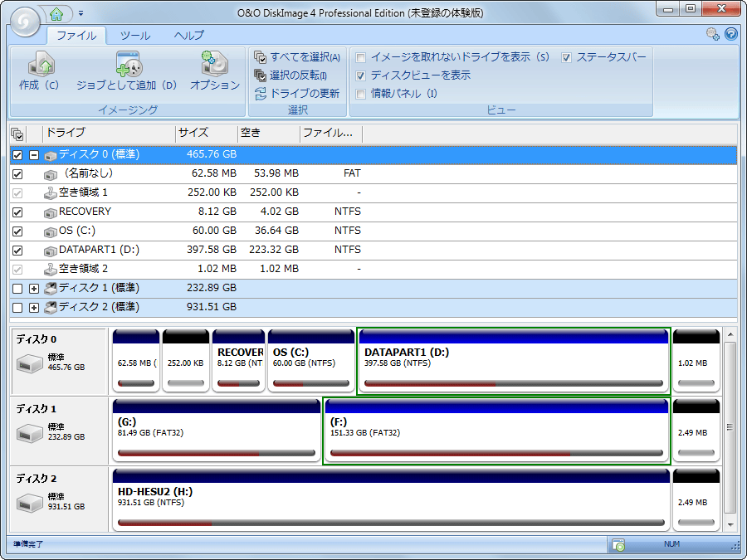The height and width of the screenshot is (560, 747).
Task: Click the disk view vertical scrollbar thumb
Action: tap(730, 427)
